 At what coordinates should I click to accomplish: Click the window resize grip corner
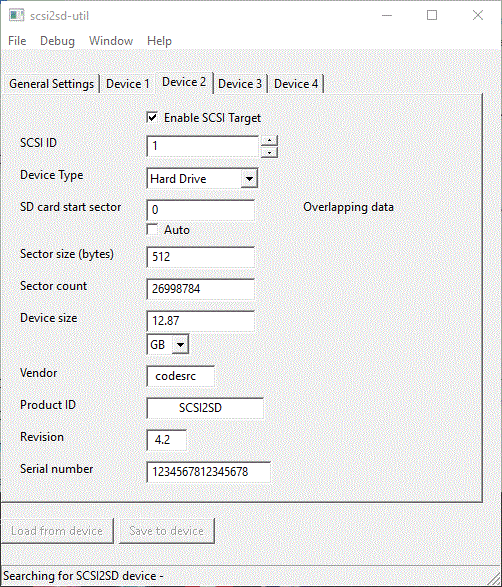click(x=494, y=579)
